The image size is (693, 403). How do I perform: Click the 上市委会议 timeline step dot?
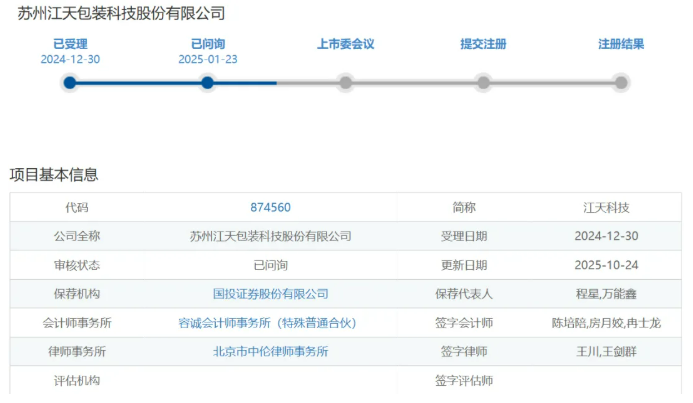point(345,83)
